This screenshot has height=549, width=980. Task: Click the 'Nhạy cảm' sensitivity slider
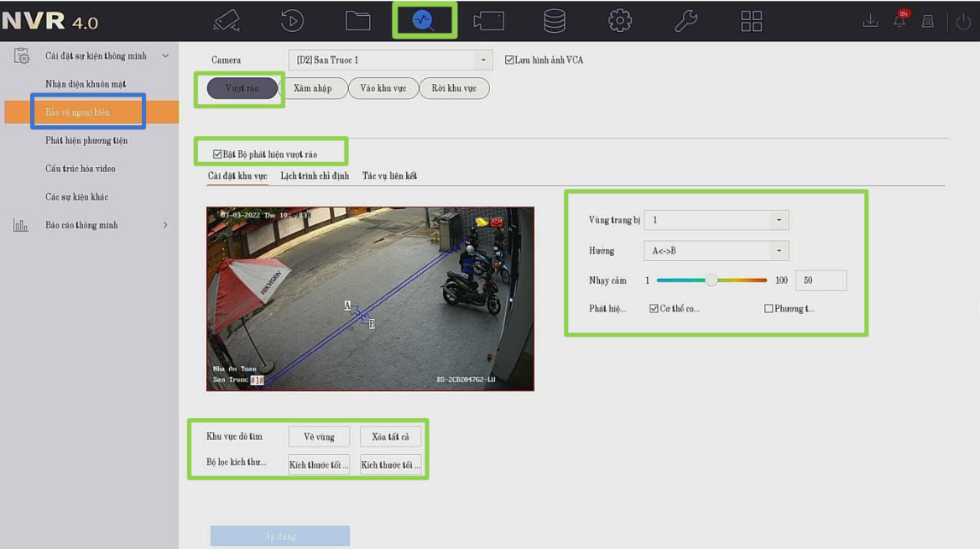[712, 280]
